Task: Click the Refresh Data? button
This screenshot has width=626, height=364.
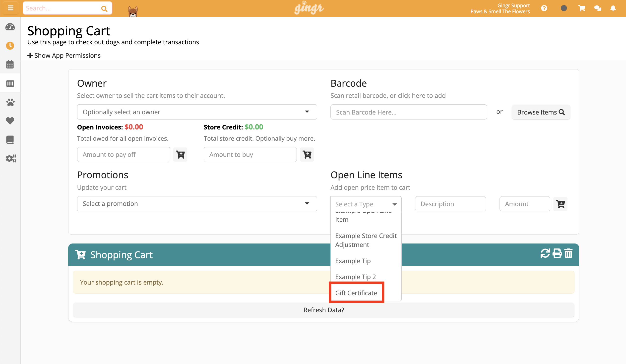Action: click(x=323, y=310)
